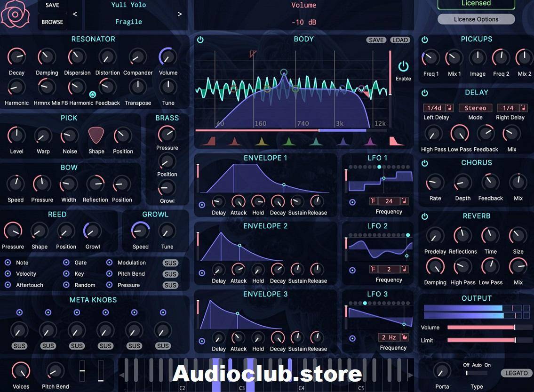Click the first Meta Knob target icon
This screenshot has height=392, width=534.
coord(19,312)
